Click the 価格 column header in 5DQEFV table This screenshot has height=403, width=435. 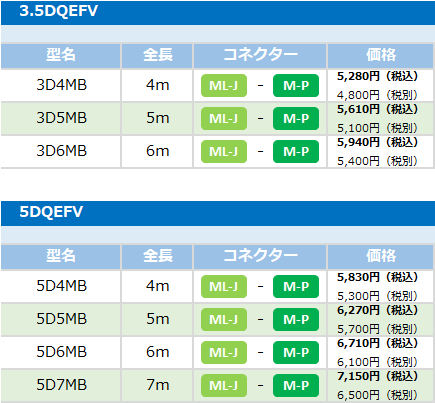(x=381, y=257)
